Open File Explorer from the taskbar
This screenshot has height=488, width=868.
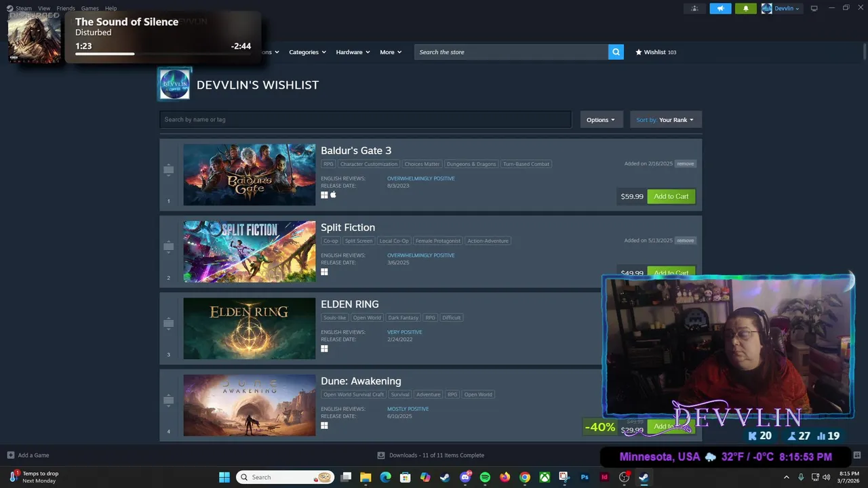[366, 477]
